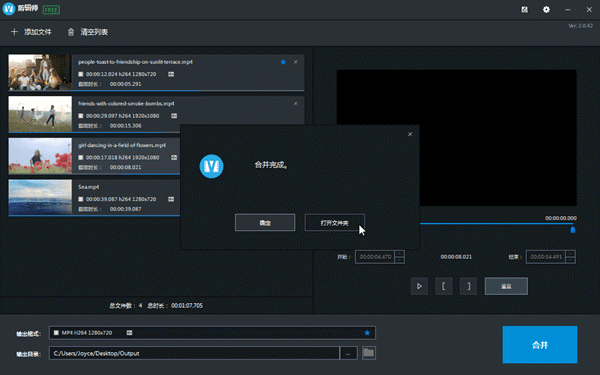This screenshot has height=375, width=600.
Task: Click the output path field C:/Users/Joyce/Desktop/Output
Action: [x=194, y=353]
